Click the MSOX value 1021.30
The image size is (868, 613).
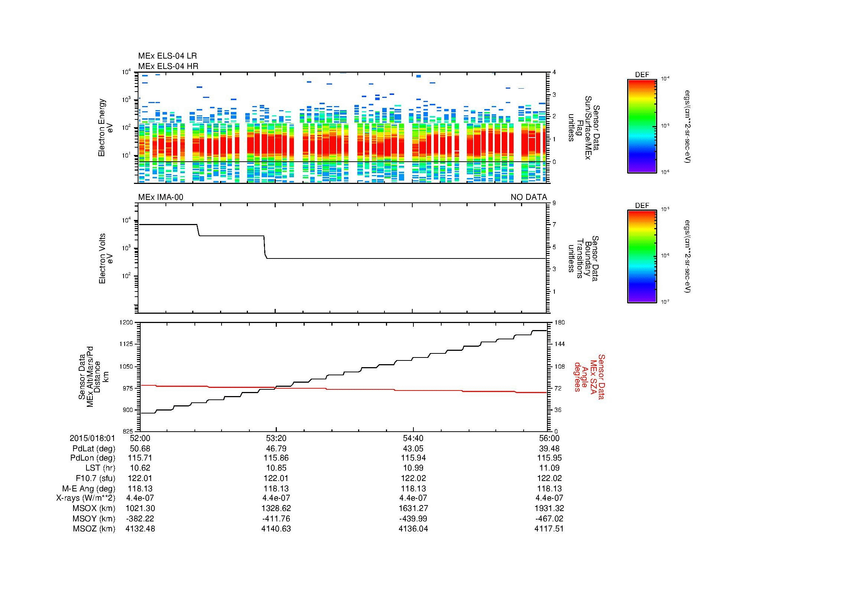140,508
